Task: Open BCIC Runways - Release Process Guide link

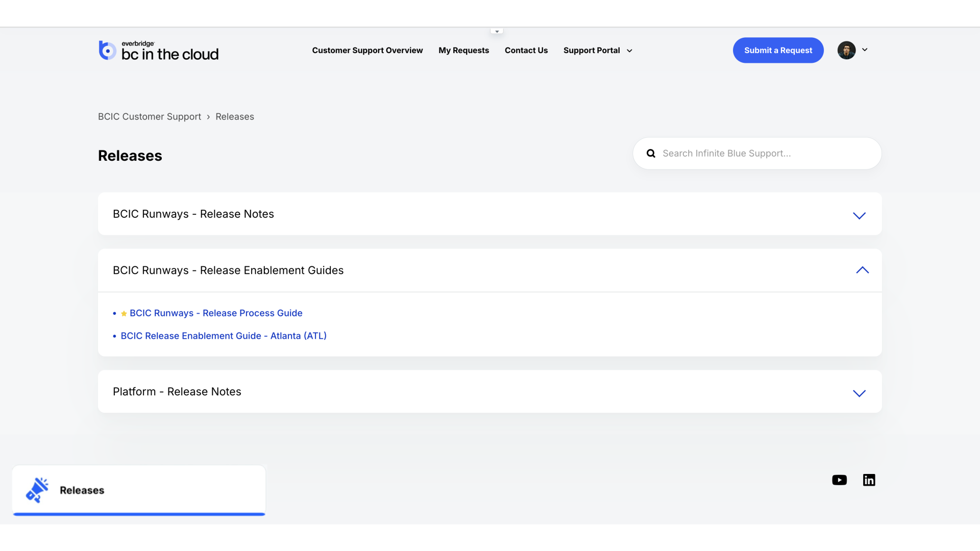Action: click(x=216, y=313)
